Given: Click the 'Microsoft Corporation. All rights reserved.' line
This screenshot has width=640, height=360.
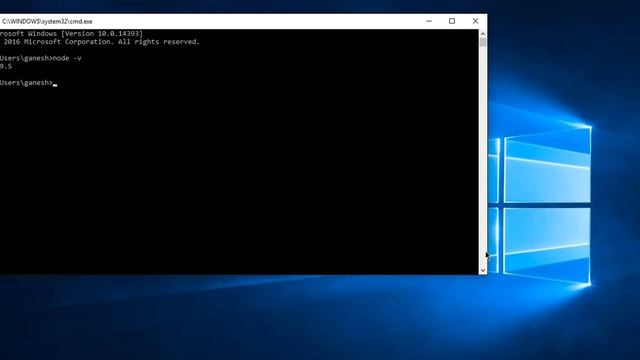Looking at the screenshot, I should point(100,42).
